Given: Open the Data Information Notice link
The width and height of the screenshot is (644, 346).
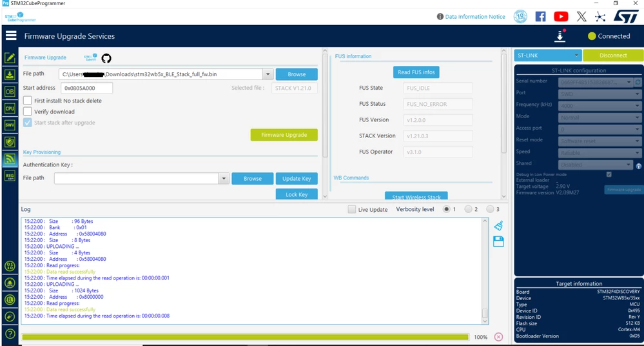Looking at the screenshot, I should 471,17.
